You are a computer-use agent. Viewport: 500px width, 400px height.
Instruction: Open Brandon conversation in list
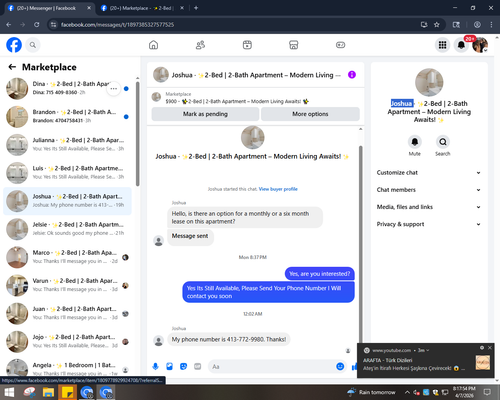67,117
